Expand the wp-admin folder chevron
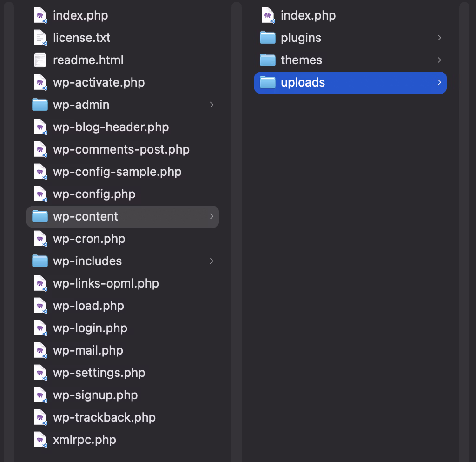The width and height of the screenshot is (476, 462). tap(212, 105)
